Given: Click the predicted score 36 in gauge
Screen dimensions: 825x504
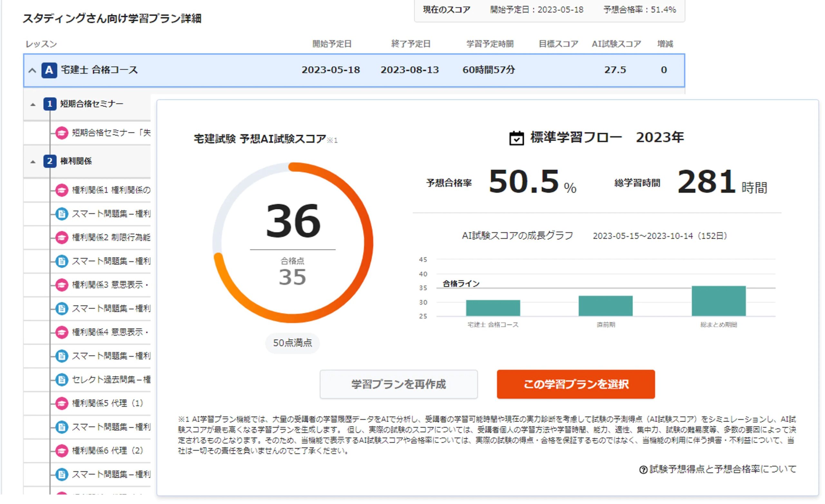Looking at the screenshot, I should click(293, 222).
